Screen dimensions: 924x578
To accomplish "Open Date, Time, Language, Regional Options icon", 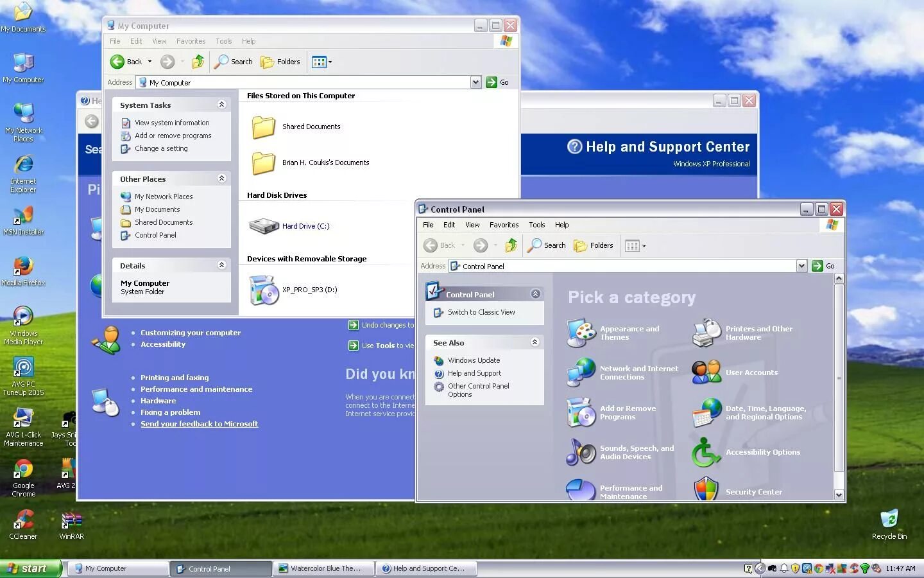I will click(x=707, y=412).
